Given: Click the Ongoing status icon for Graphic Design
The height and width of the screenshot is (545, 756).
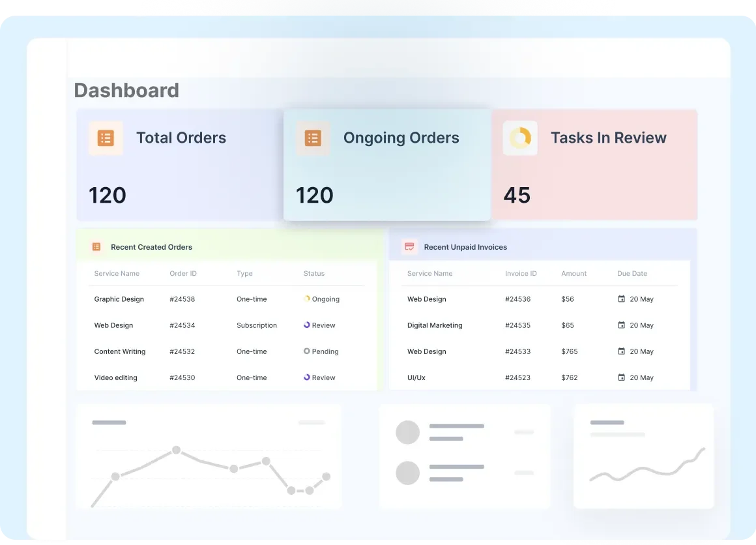Looking at the screenshot, I should [x=307, y=299].
